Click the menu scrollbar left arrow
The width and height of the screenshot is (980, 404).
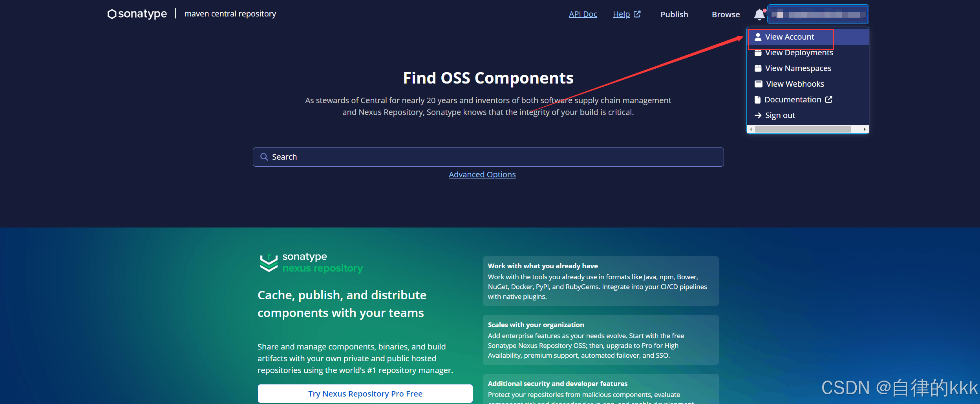[x=751, y=129]
